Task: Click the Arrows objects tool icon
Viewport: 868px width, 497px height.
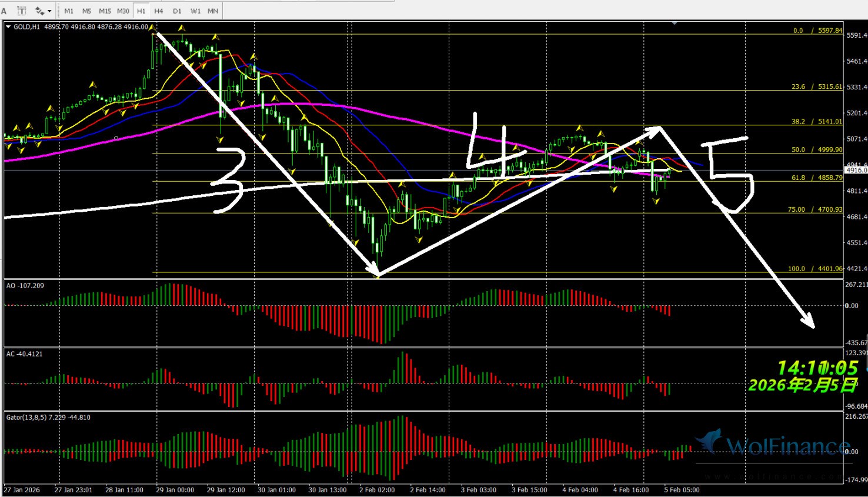Action: (x=39, y=11)
